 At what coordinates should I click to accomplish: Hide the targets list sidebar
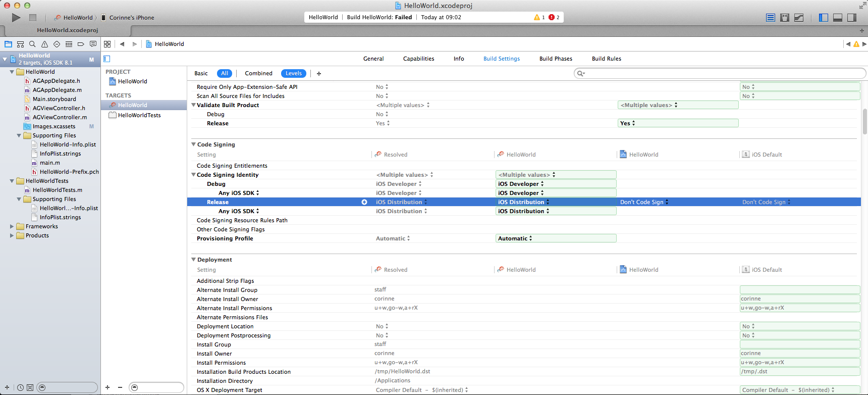pyautogui.click(x=107, y=59)
